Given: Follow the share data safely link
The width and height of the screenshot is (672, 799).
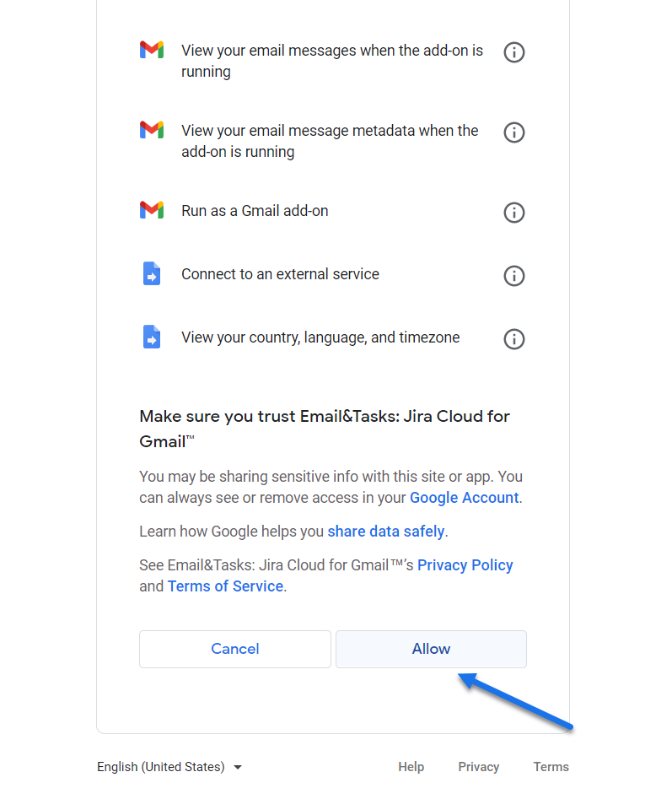Looking at the screenshot, I should pyautogui.click(x=386, y=532).
